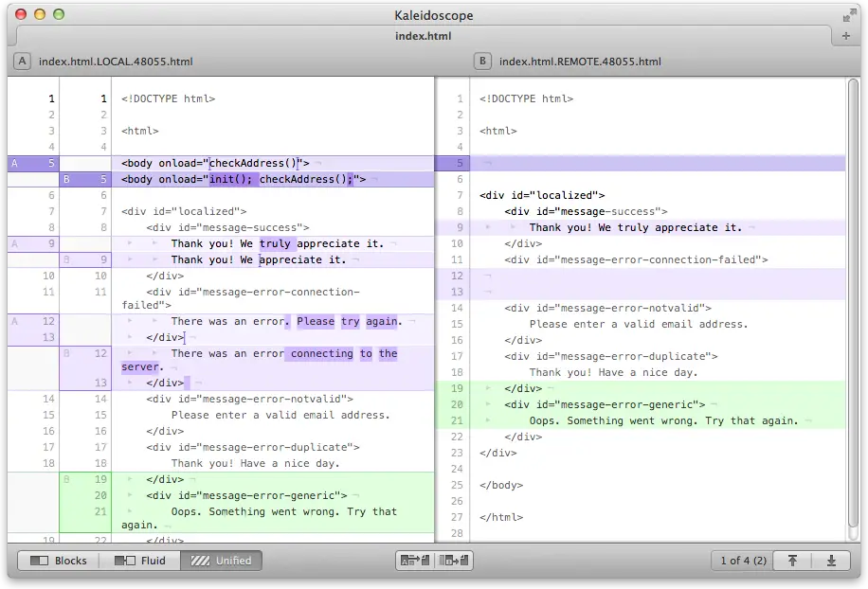Enter full screen using the corner arrows icon

point(849,16)
